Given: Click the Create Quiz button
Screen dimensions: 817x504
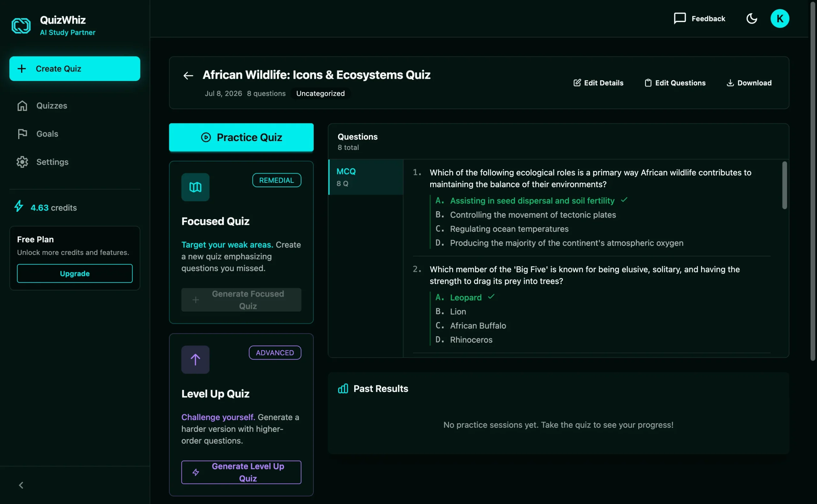Looking at the screenshot, I should tap(75, 69).
